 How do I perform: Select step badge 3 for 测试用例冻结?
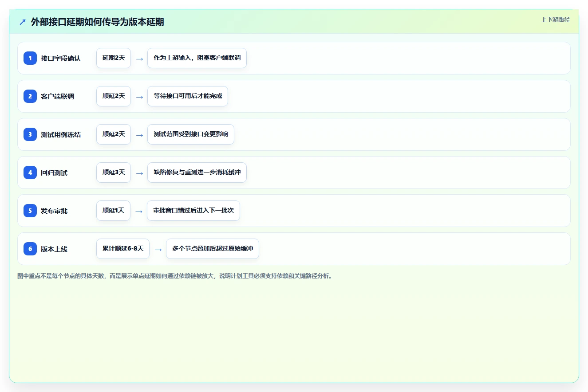[30, 134]
